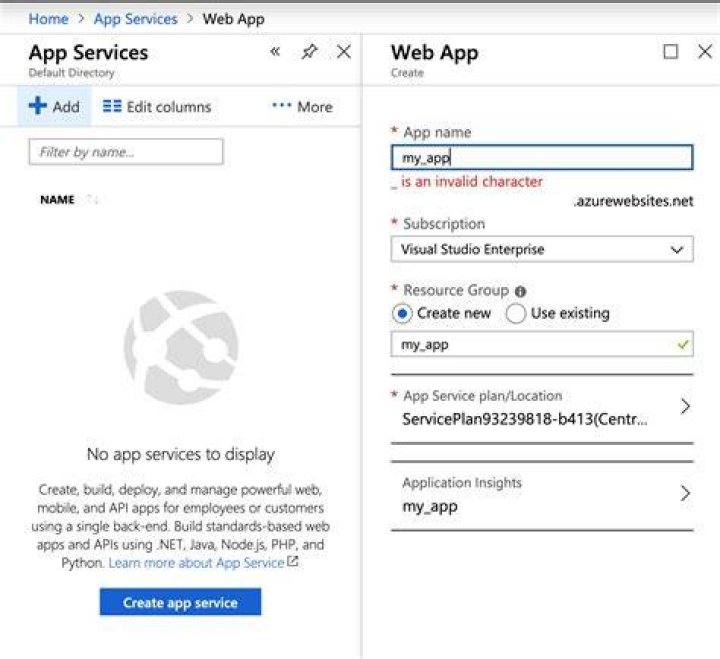
Task: Close the Web App create blade
Action: pyautogui.click(x=705, y=51)
